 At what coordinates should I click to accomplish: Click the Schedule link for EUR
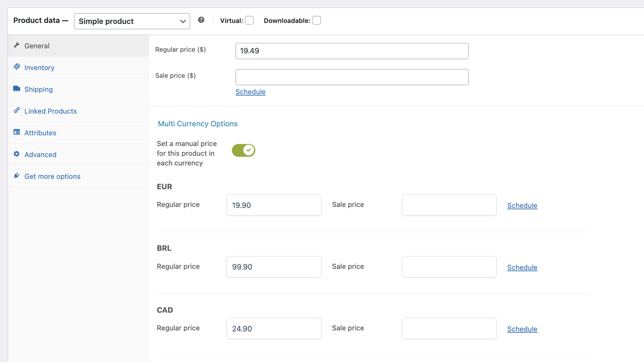[522, 206]
